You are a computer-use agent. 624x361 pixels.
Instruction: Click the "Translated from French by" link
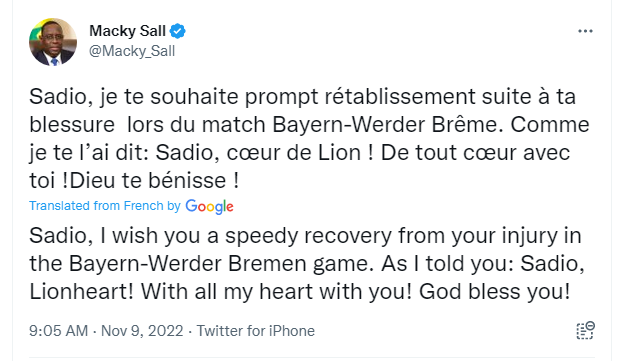105,206
